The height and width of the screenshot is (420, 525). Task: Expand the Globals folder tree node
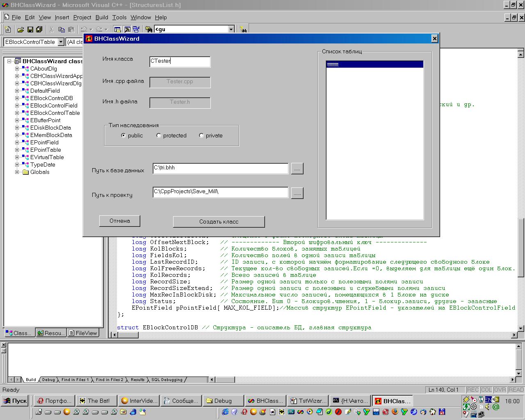[17, 172]
